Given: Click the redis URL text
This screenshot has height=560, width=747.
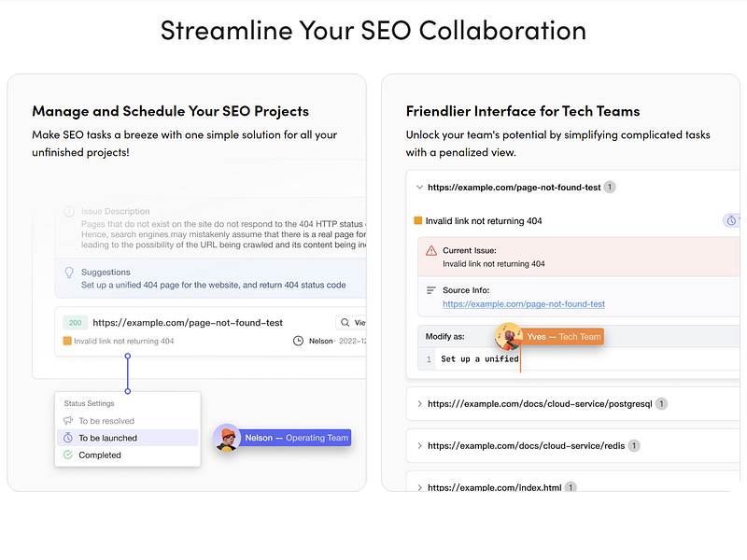Looking at the screenshot, I should [x=526, y=446].
